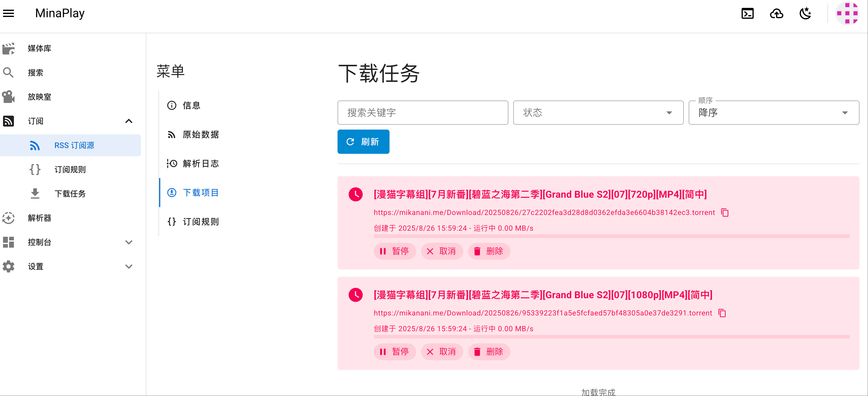Viewport: 868px width, 396px height.
Task: Click the 搜索关键字 search field
Action: point(423,113)
